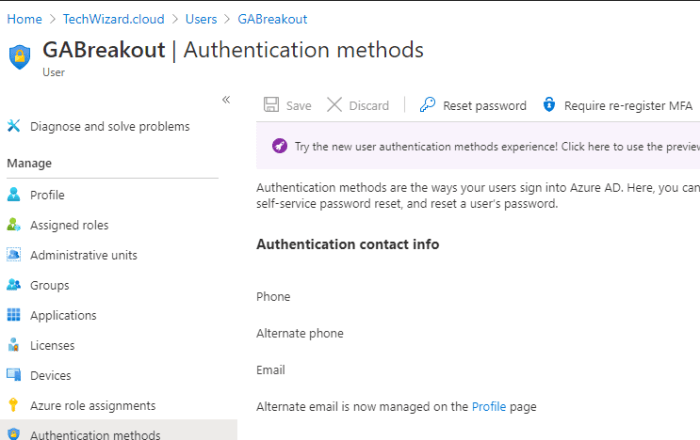Screen dimensions: 700x440
Task: Click the Profile person icon in sidebar
Action: [14, 195]
